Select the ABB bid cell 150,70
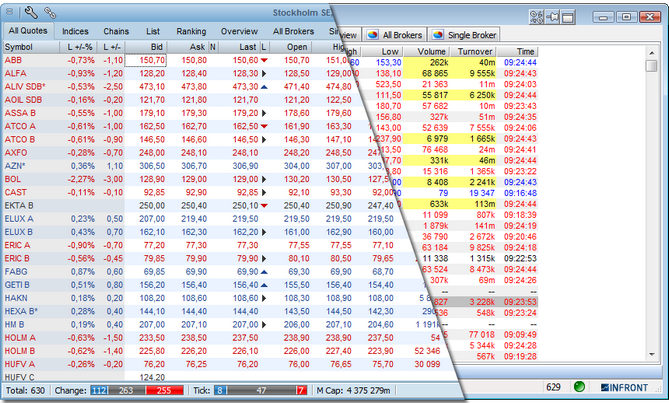Image resolution: width=669 pixels, height=403 pixels. [x=145, y=60]
